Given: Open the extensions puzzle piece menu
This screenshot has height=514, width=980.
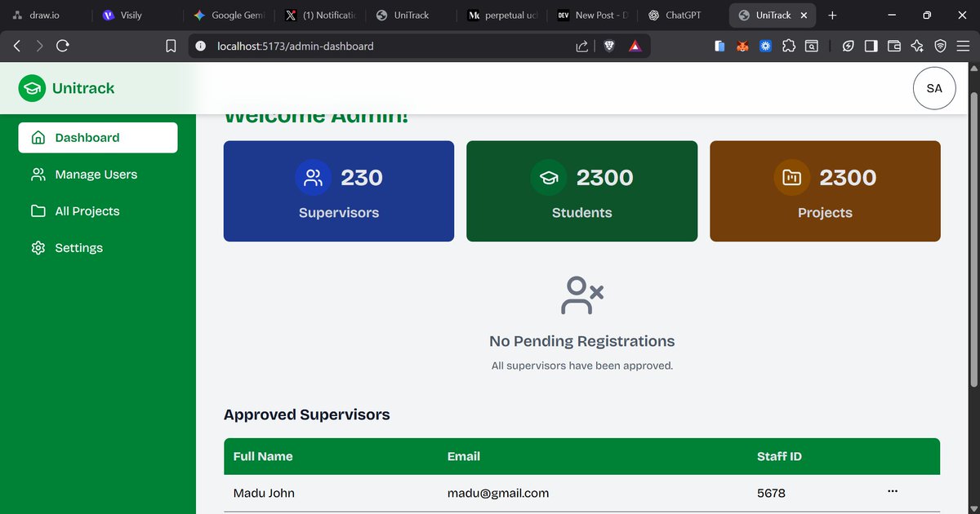Looking at the screenshot, I should tap(789, 46).
